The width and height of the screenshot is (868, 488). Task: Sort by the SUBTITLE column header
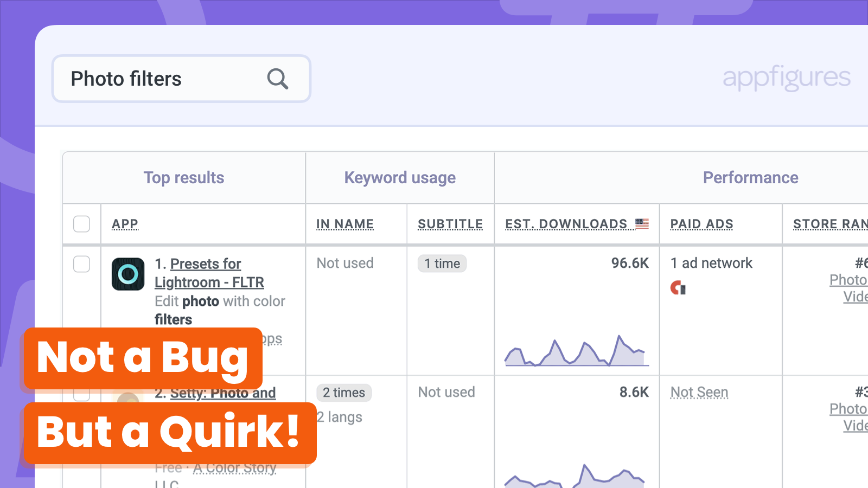(x=450, y=224)
